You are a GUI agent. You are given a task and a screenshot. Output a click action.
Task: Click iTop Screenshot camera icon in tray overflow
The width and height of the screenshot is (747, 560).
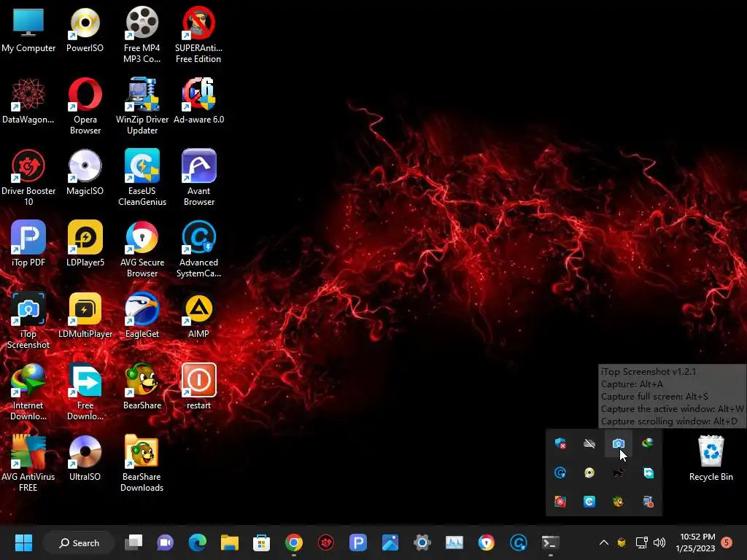tap(619, 444)
